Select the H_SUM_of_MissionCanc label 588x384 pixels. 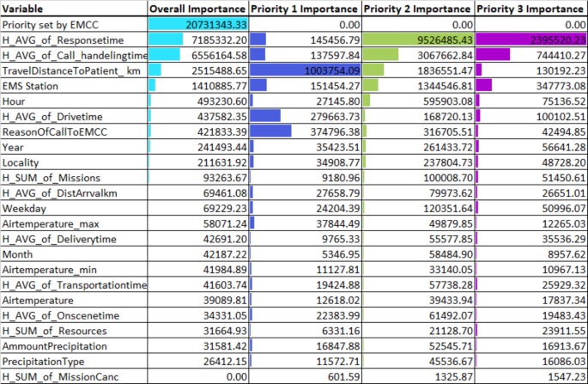60,377
